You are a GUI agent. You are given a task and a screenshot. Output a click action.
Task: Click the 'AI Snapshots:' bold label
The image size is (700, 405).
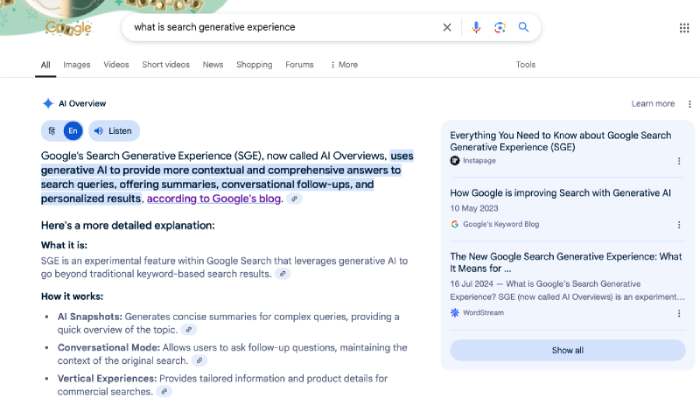click(90, 317)
